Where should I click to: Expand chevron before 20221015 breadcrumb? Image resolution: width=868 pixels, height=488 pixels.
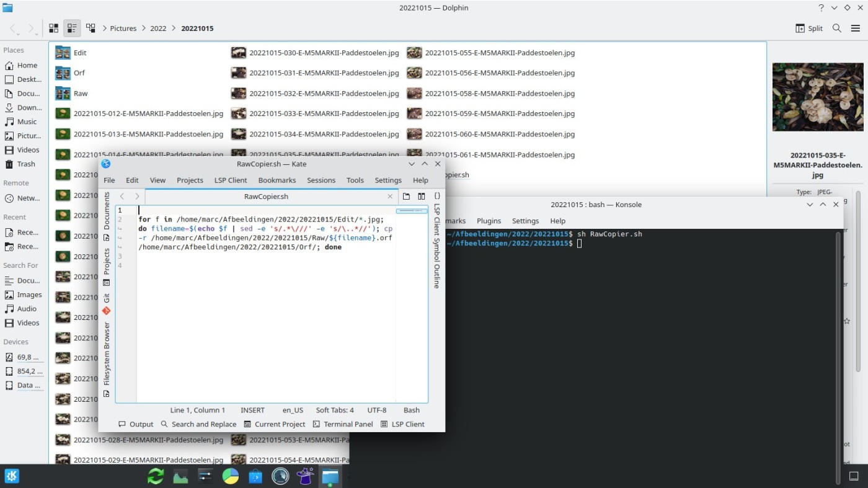pos(174,29)
